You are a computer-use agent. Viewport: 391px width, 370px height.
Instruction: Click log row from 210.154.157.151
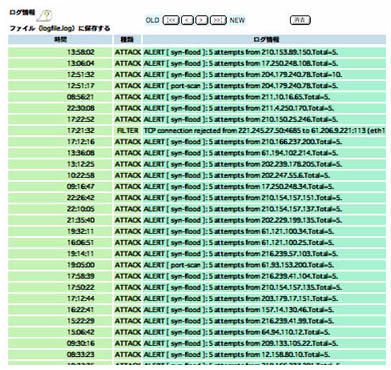[x=197, y=198]
